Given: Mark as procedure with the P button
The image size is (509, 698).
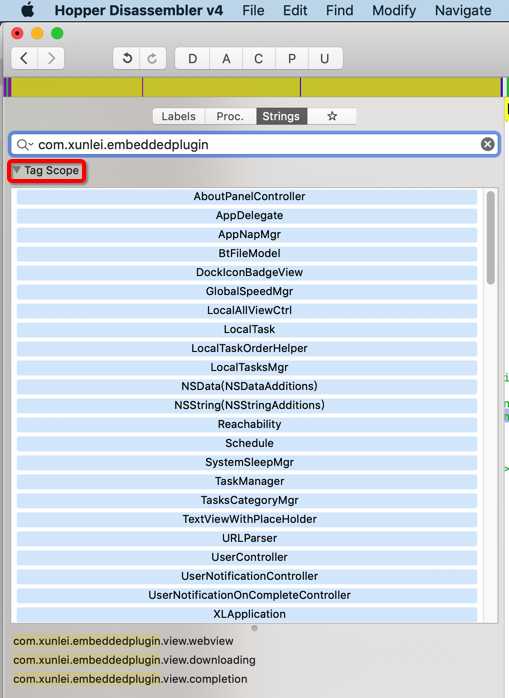Looking at the screenshot, I should pos(292,58).
